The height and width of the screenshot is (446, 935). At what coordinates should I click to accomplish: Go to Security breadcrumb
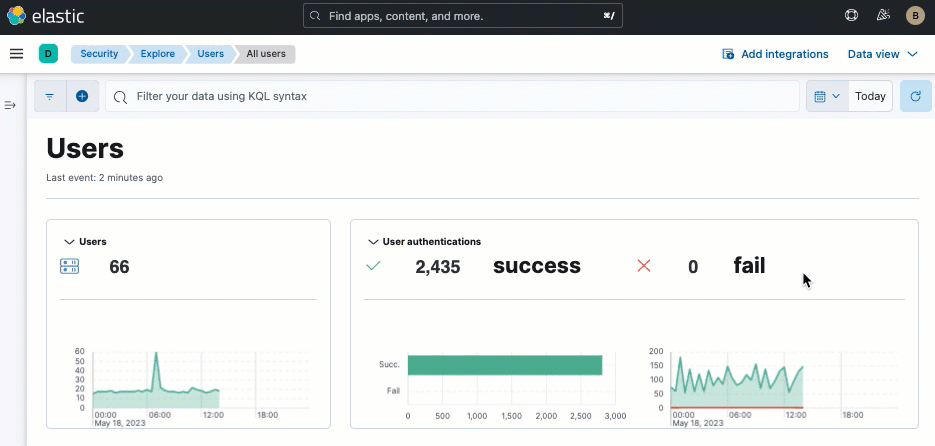[99, 54]
